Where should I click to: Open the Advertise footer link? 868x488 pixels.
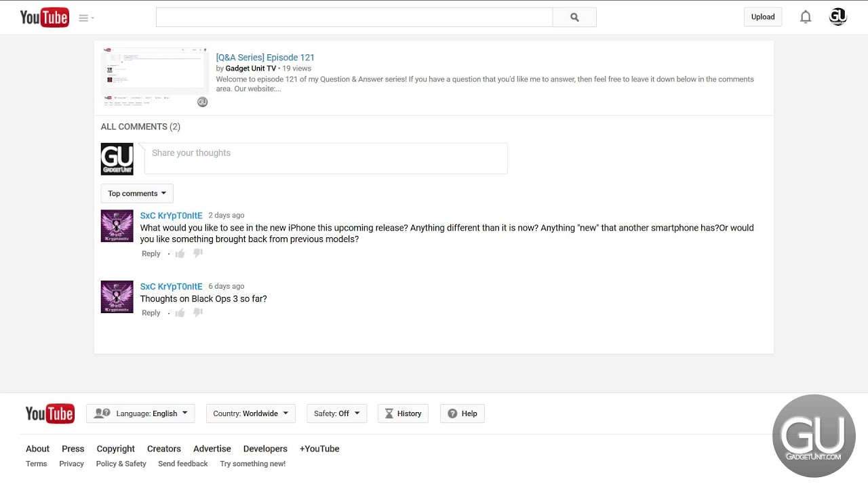point(212,449)
